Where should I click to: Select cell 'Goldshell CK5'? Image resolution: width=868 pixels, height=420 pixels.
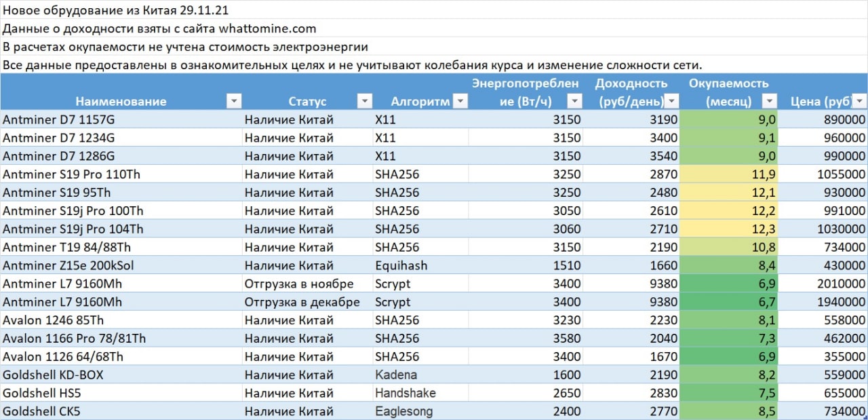pyautogui.click(x=121, y=411)
